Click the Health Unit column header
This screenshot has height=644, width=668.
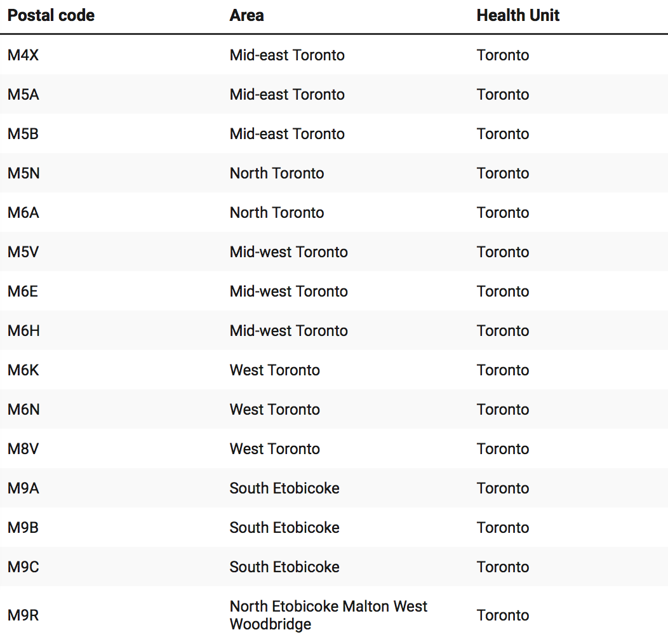(x=518, y=16)
